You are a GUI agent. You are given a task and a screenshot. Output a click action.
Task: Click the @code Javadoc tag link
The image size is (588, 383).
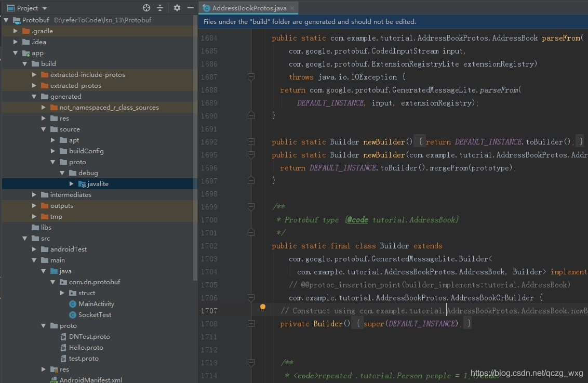point(357,220)
